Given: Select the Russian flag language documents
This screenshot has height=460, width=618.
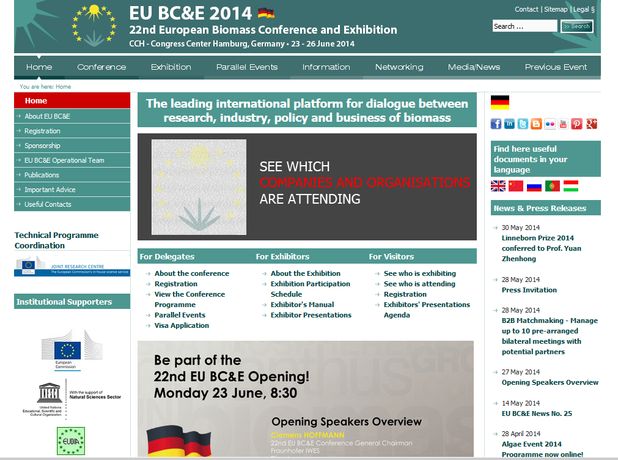Looking at the screenshot, I should [x=534, y=186].
